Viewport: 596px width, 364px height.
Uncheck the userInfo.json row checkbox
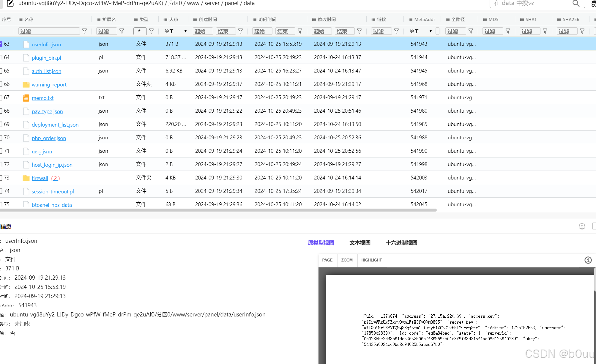pos(1,44)
